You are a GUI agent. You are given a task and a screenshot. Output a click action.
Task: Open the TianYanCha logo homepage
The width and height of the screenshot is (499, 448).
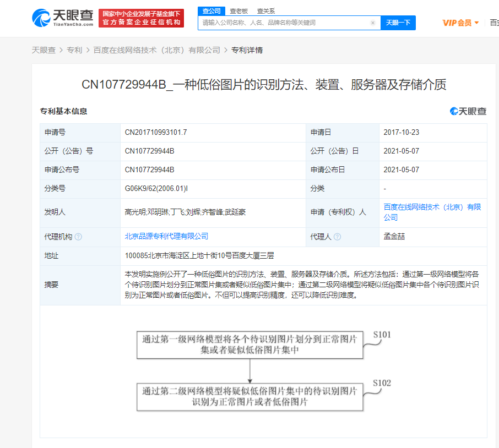(63, 18)
